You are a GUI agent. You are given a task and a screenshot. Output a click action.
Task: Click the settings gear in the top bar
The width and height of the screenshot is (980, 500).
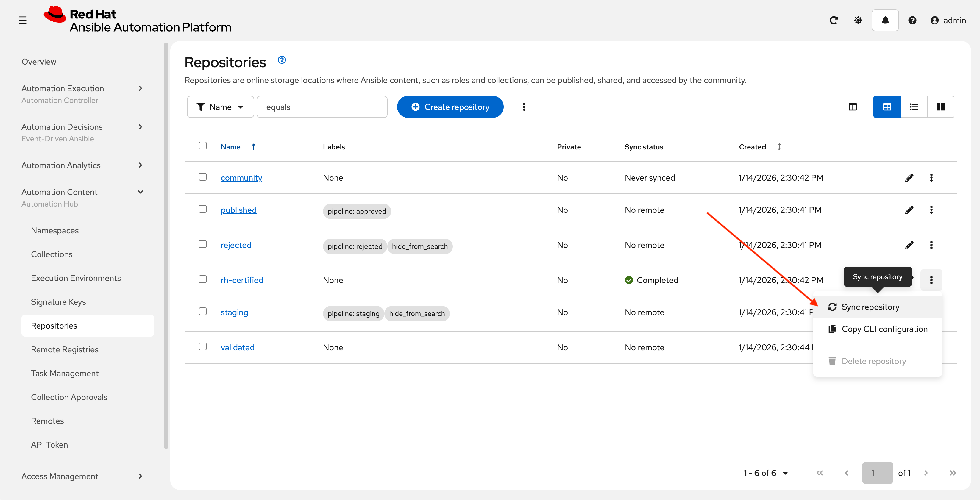point(858,20)
